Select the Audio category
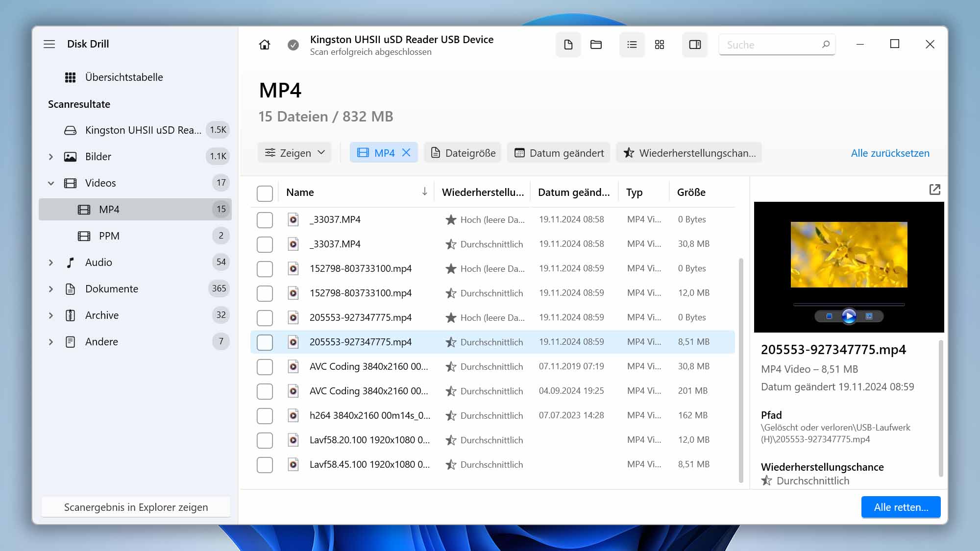 click(x=135, y=263)
